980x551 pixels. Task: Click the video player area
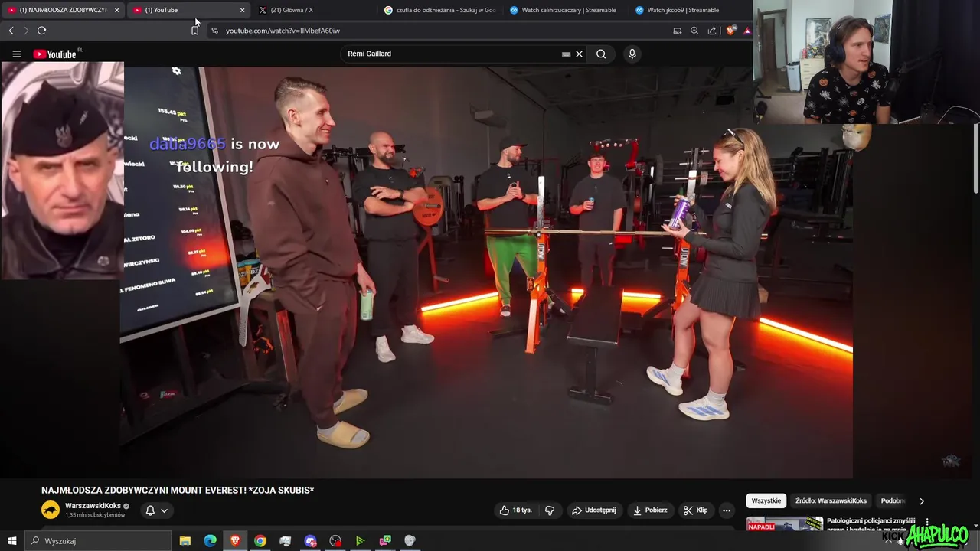click(486, 272)
